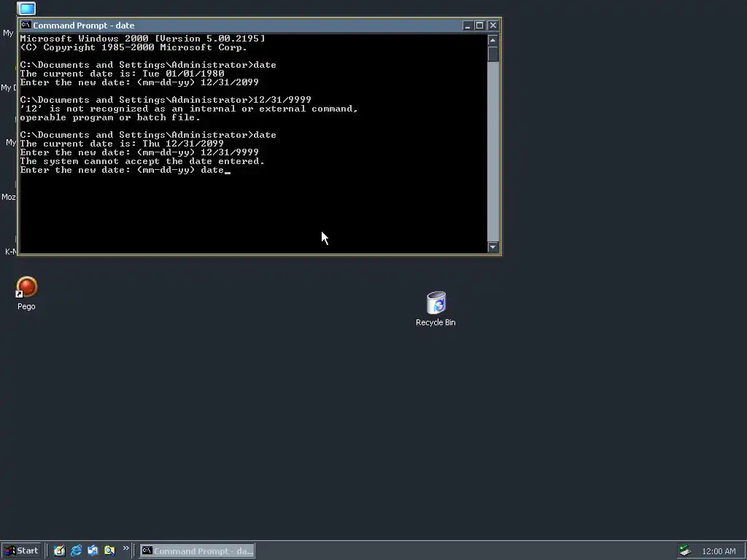747x560 pixels.
Task: Click 'The system cannot accept the date entered.'
Action: (x=142, y=161)
